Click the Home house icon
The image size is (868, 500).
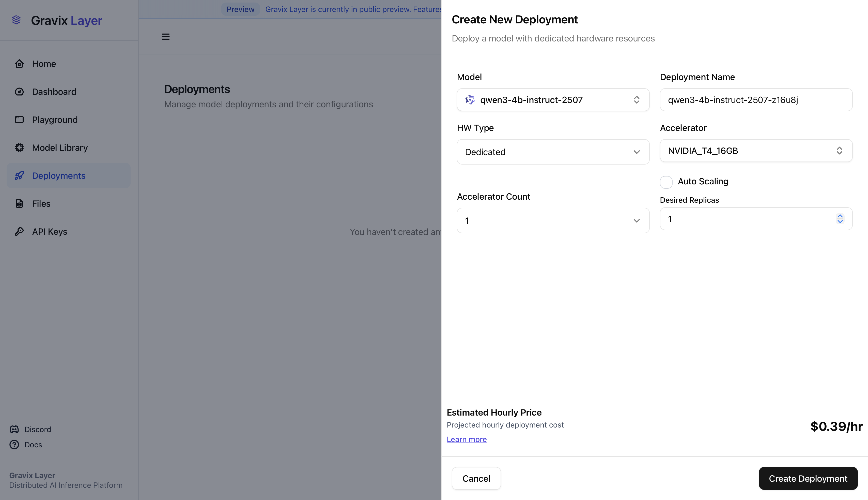click(19, 64)
